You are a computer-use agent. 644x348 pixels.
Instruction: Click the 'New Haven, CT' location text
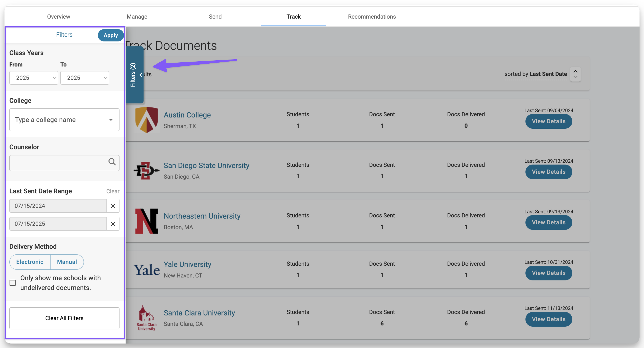[183, 276]
